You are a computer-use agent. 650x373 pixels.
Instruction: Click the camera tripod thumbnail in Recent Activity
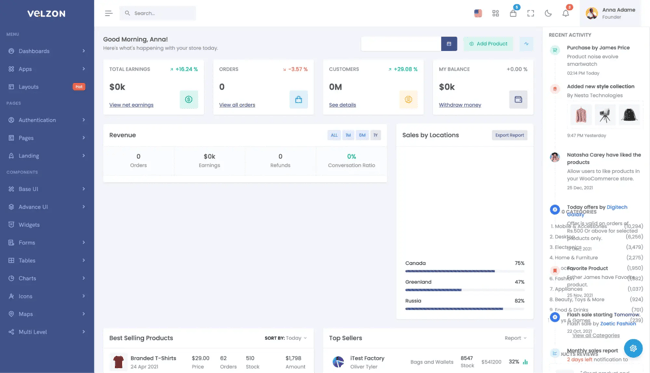[x=605, y=115]
